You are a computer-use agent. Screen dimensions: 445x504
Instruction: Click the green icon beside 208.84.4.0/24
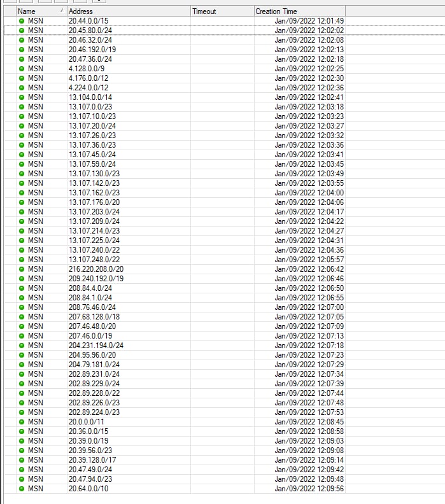[x=22, y=288]
